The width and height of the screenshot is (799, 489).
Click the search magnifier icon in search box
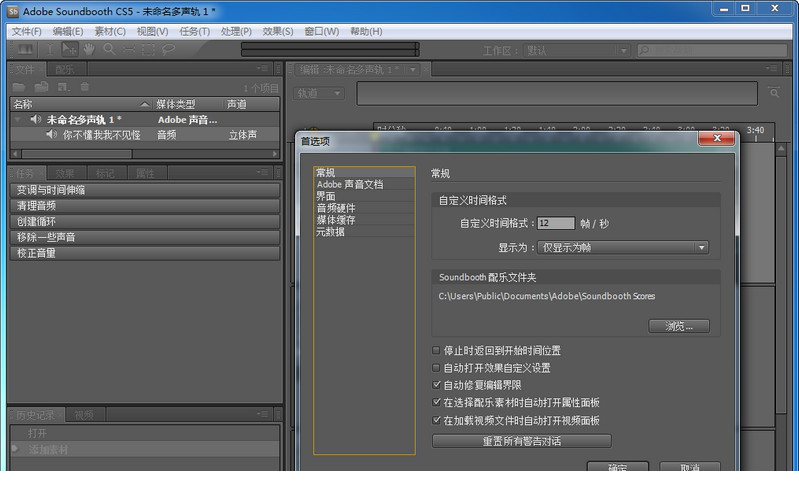point(645,50)
